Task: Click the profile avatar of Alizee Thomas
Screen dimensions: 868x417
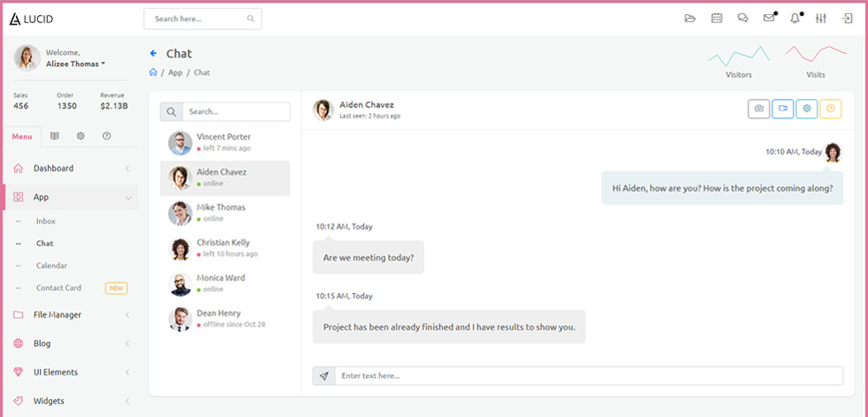Action: click(27, 58)
